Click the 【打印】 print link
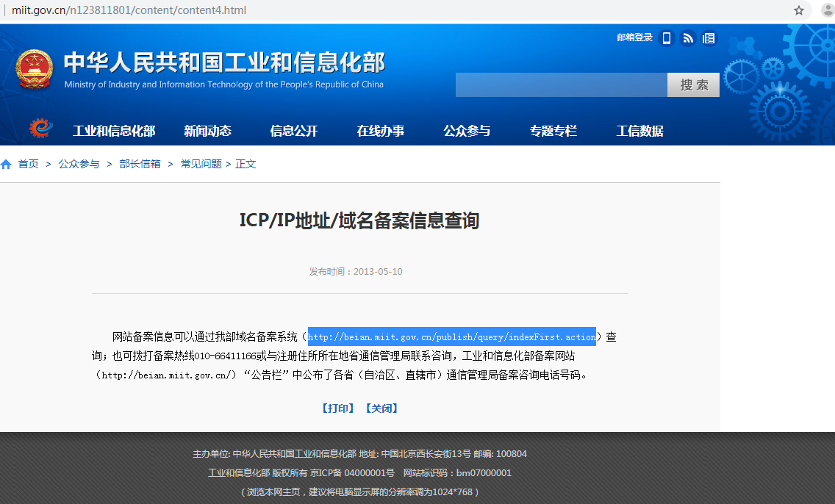This screenshot has width=835, height=504. pyautogui.click(x=337, y=408)
